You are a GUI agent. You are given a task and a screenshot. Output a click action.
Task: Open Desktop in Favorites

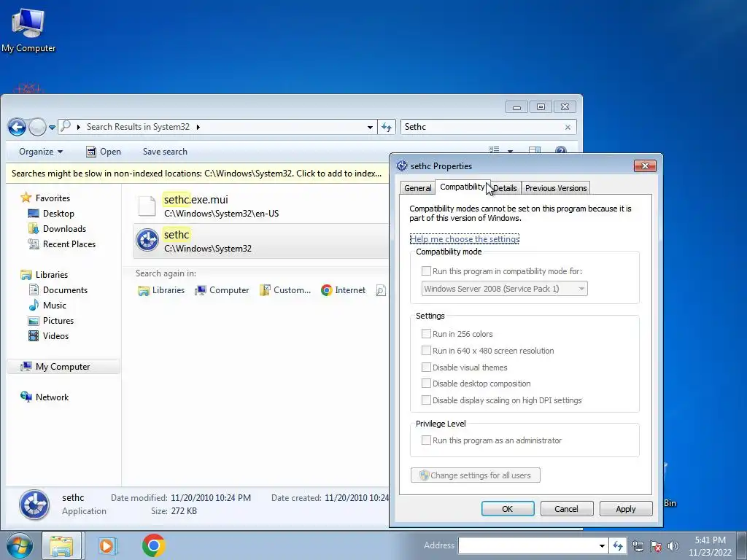52,214
